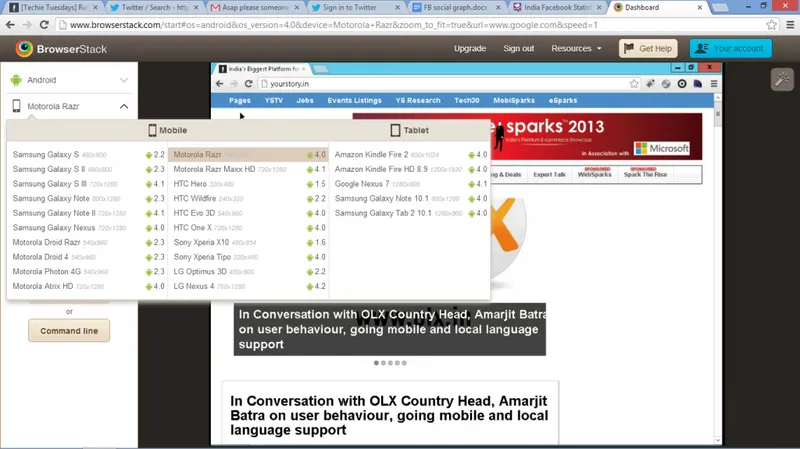The image size is (800, 449).
Task: Close the Twitter / Search tab
Action: point(196,8)
